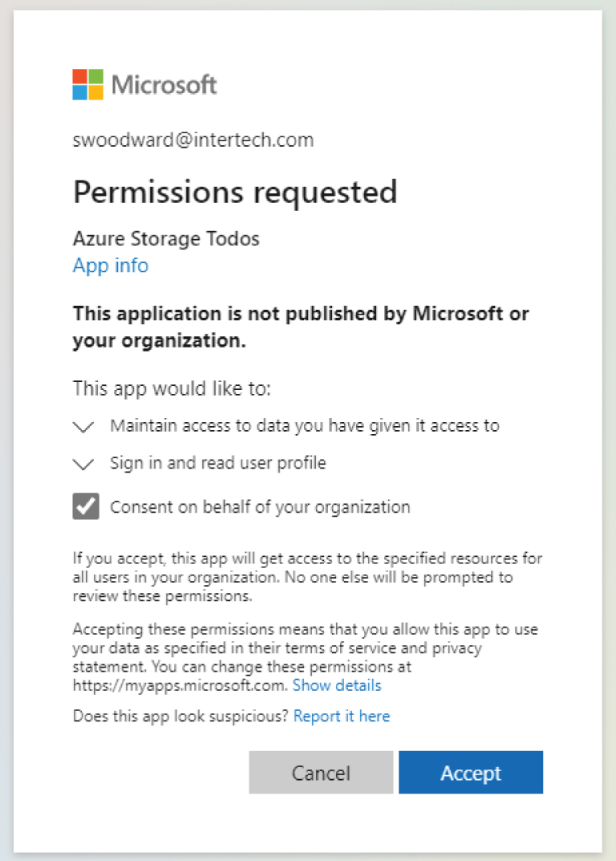
Task: Click the Microsoft wordmark text
Action: (164, 84)
